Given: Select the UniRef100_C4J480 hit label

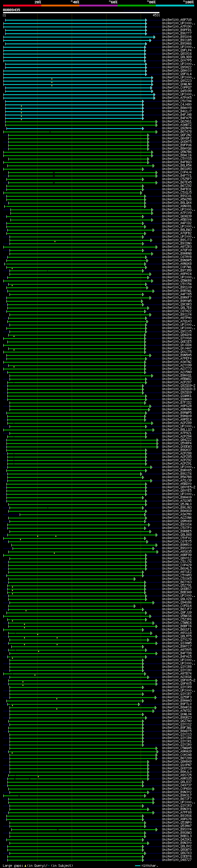Looking at the screenshot, I should click(177, 104).
